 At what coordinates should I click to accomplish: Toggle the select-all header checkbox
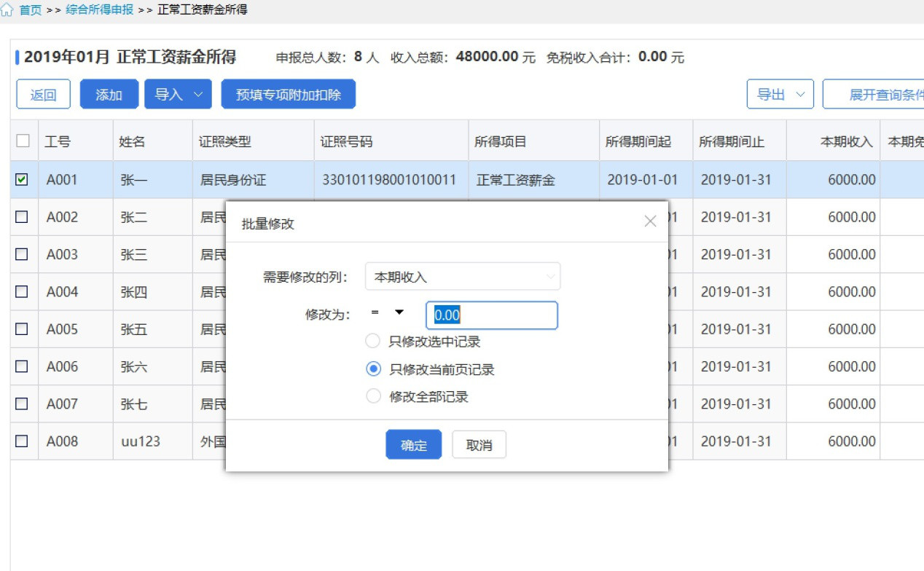[x=23, y=141]
